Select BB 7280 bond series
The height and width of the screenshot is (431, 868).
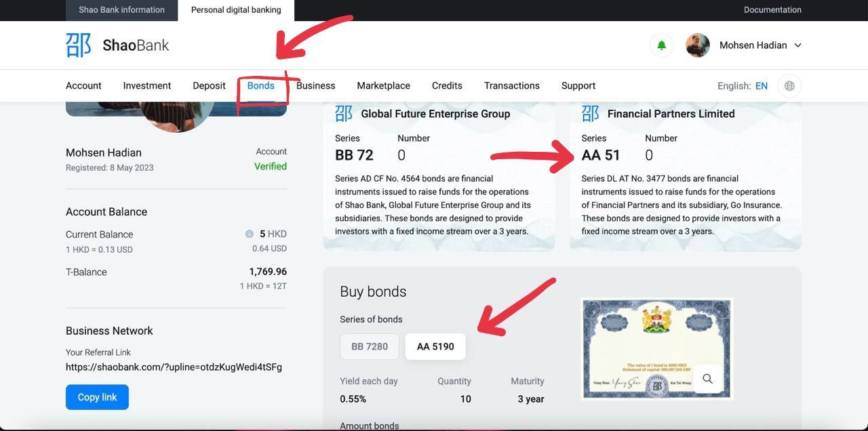pyautogui.click(x=370, y=346)
